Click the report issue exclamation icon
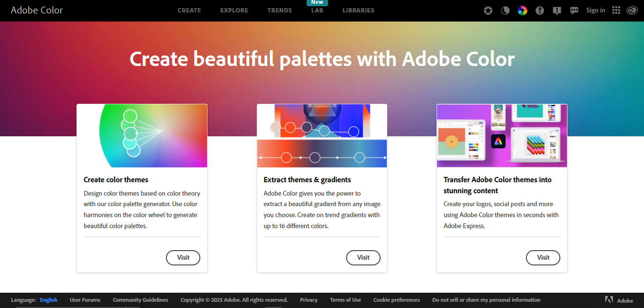 tap(557, 10)
